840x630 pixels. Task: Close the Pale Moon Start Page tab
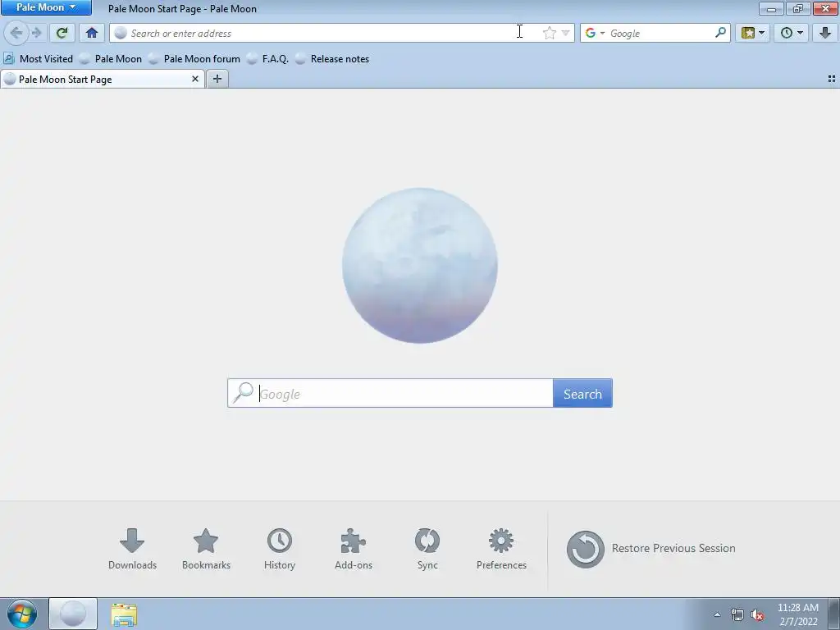(x=195, y=80)
